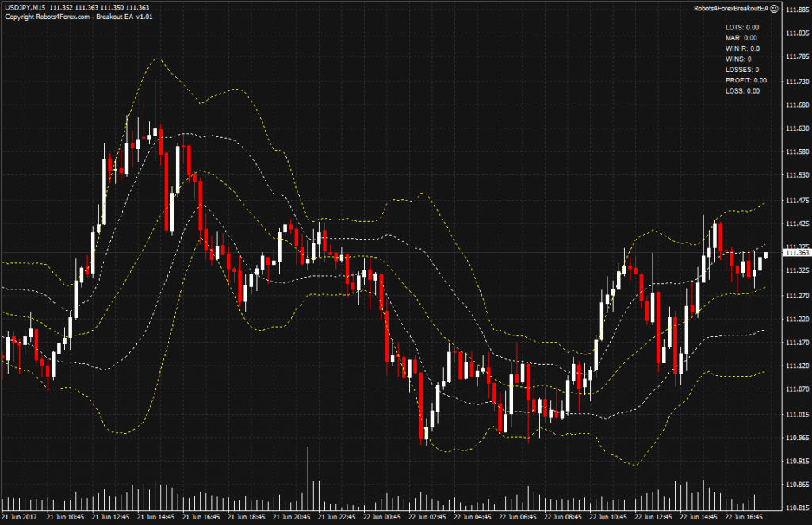
Task: Click the 111.785 price axis label
Action: pyautogui.click(x=798, y=56)
